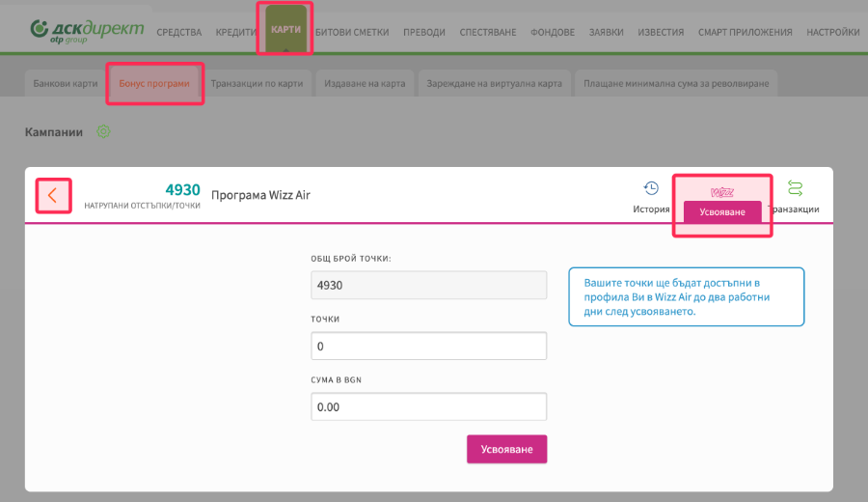This screenshot has height=502, width=868.
Task: Click the Wizz logo icon
Action: click(x=721, y=192)
